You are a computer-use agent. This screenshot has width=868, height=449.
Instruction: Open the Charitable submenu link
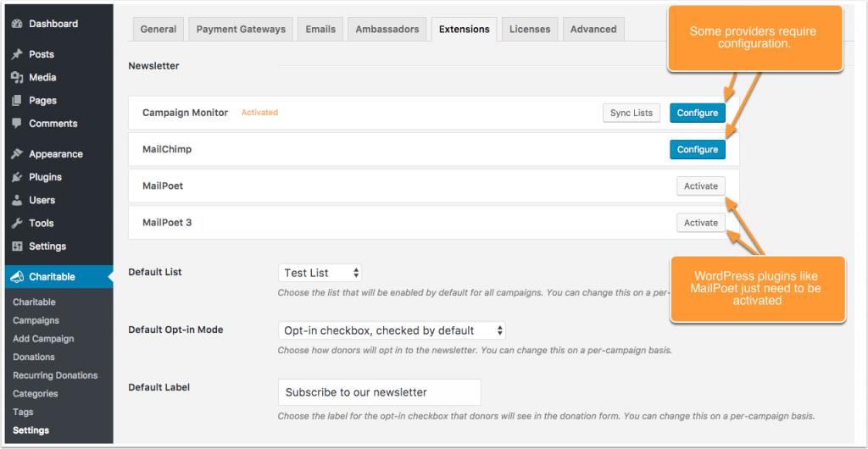point(34,302)
